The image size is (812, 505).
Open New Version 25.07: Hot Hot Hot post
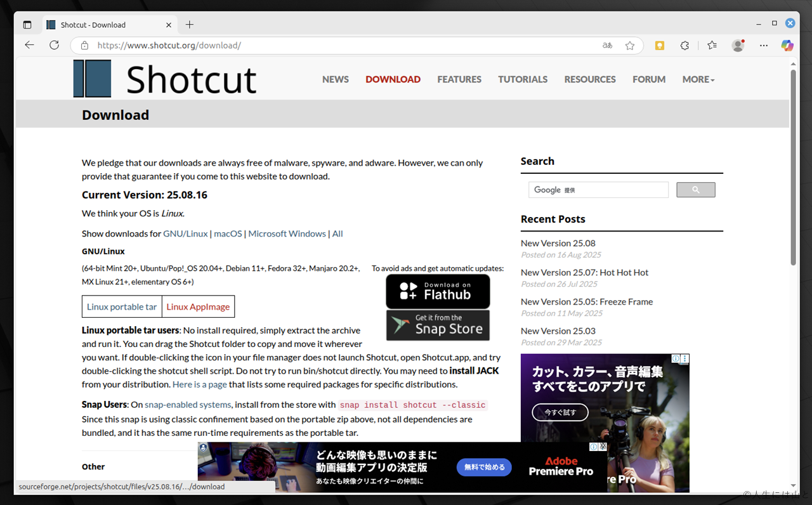pos(584,272)
